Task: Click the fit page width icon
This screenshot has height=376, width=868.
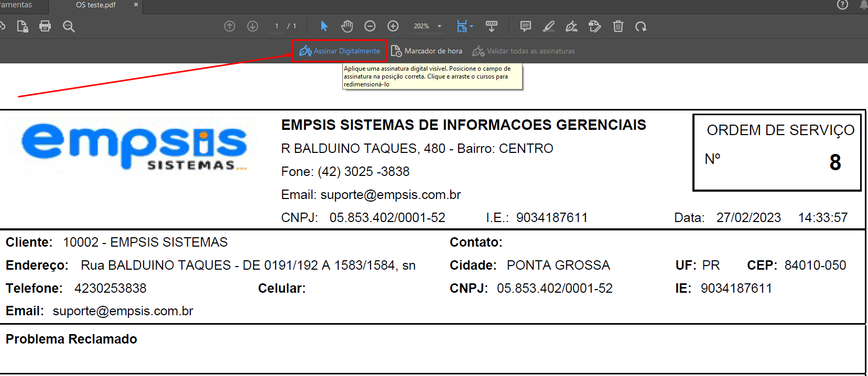Action: tap(462, 26)
